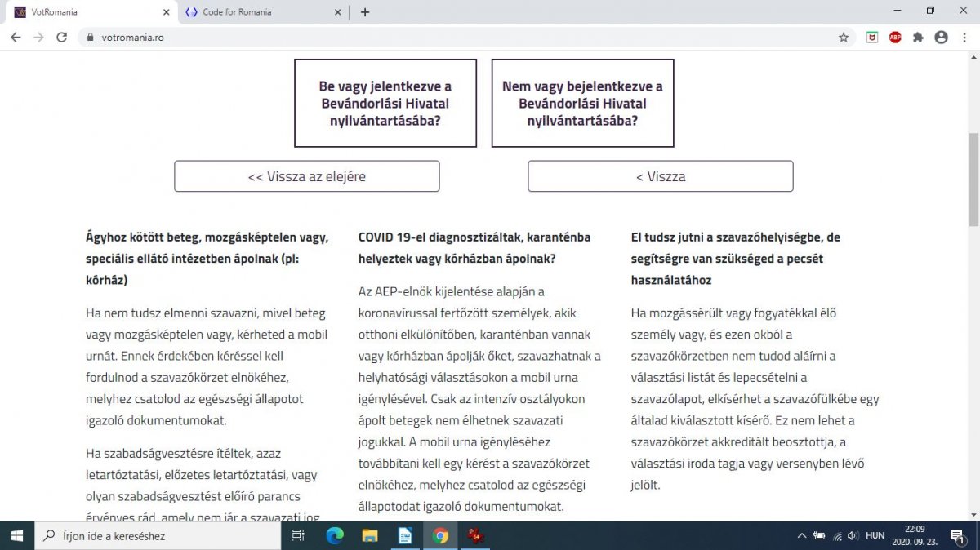Launch File Explorer from the taskbar
This screenshot has height=550, width=980.
pos(370,536)
